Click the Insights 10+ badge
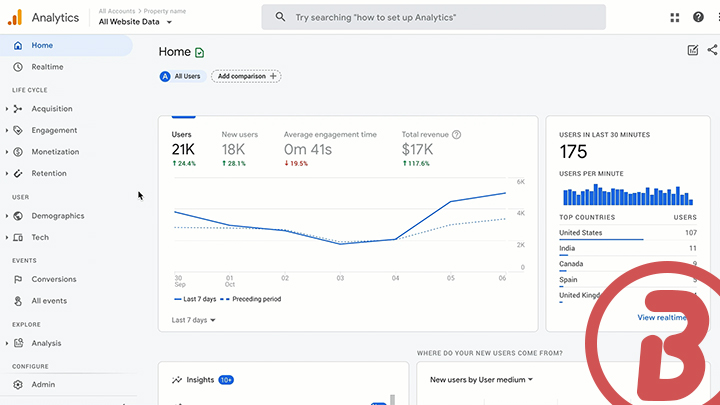The height and width of the screenshot is (405, 720). click(226, 380)
